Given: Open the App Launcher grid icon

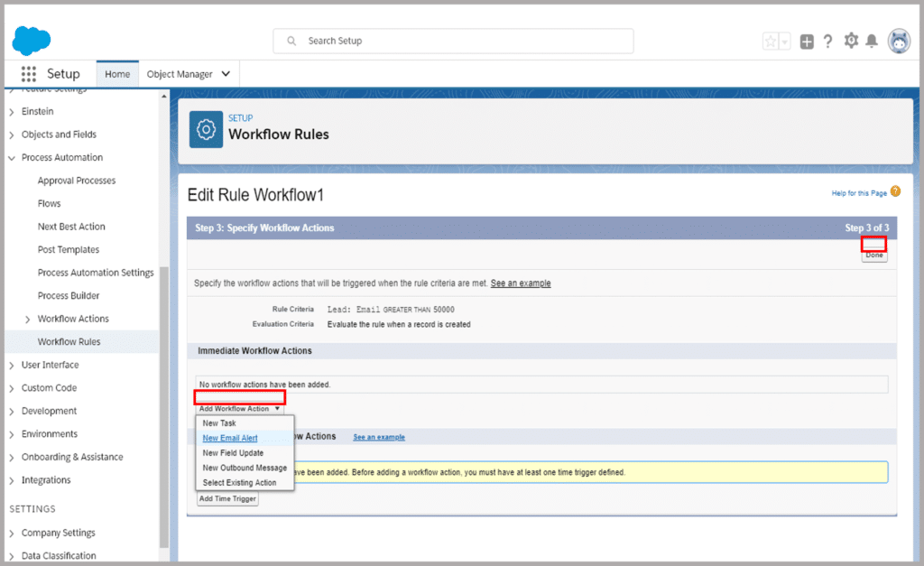Looking at the screenshot, I should [29, 74].
